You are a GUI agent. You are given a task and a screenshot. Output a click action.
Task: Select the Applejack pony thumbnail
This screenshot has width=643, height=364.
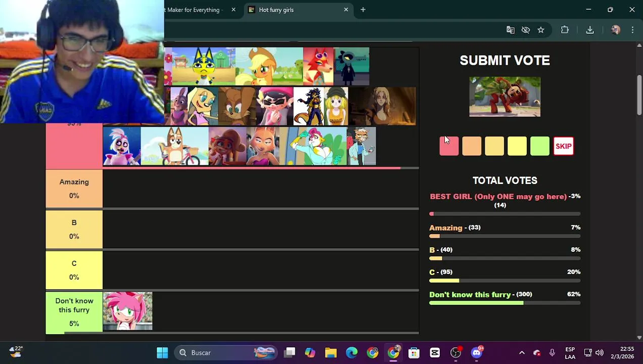coord(269,66)
